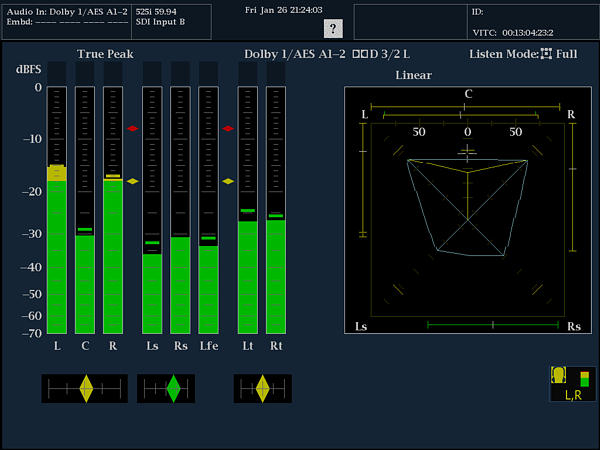Click the question mark help button
The width and height of the screenshot is (600, 450).
[334, 28]
